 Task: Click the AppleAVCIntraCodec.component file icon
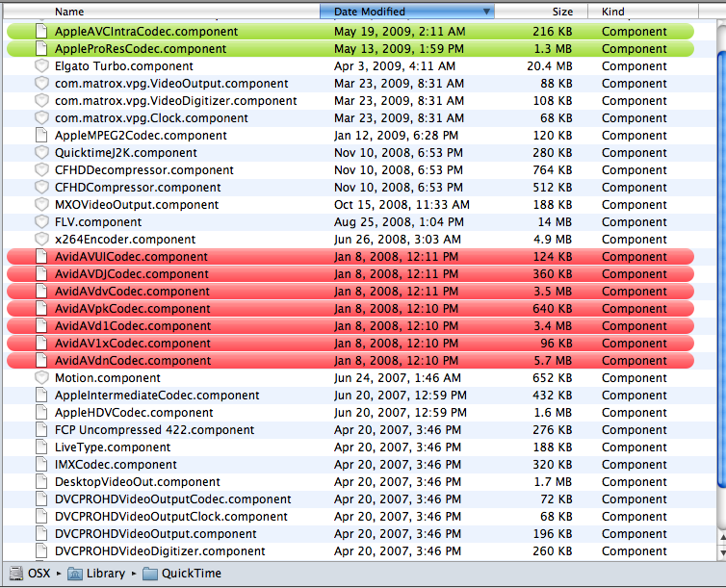41,32
